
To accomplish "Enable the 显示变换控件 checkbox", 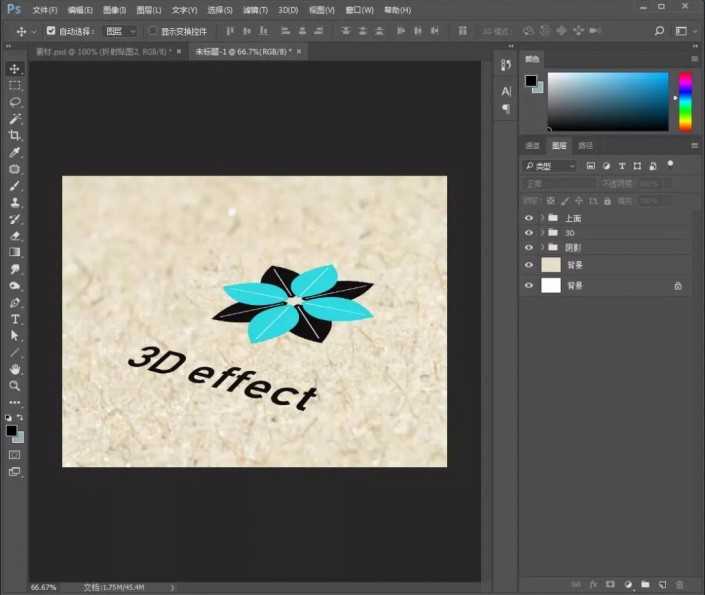I will coord(153,31).
